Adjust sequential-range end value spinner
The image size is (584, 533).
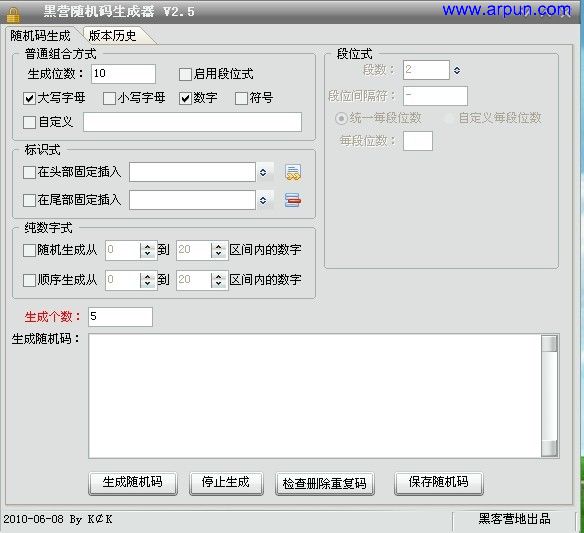tap(219, 280)
